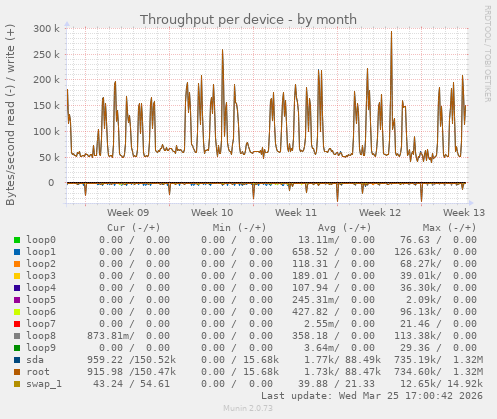Click the 'Max (-/+)' column header
The width and height of the screenshot is (497, 419).
pos(449,228)
